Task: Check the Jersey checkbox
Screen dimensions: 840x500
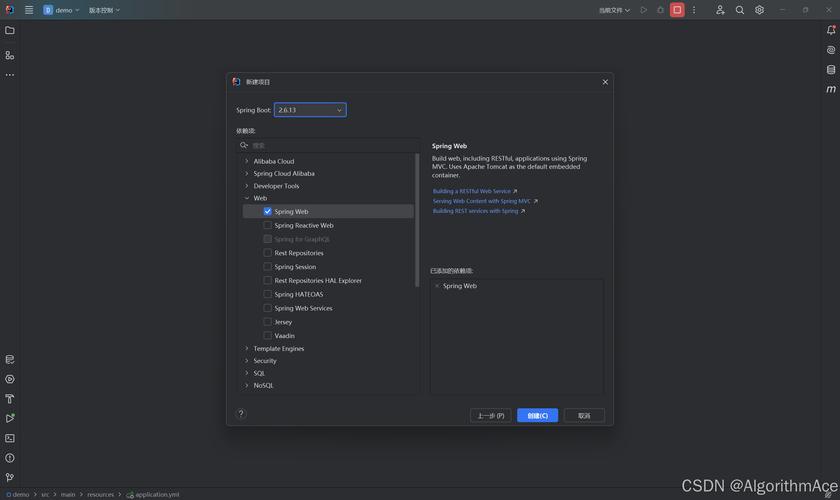Action: [x=267, y=322]
